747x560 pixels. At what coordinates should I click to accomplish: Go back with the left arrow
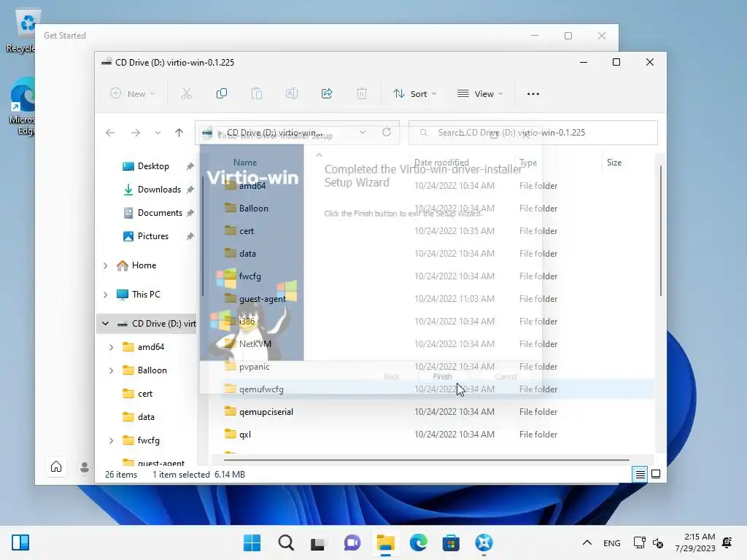click(110, 133)
